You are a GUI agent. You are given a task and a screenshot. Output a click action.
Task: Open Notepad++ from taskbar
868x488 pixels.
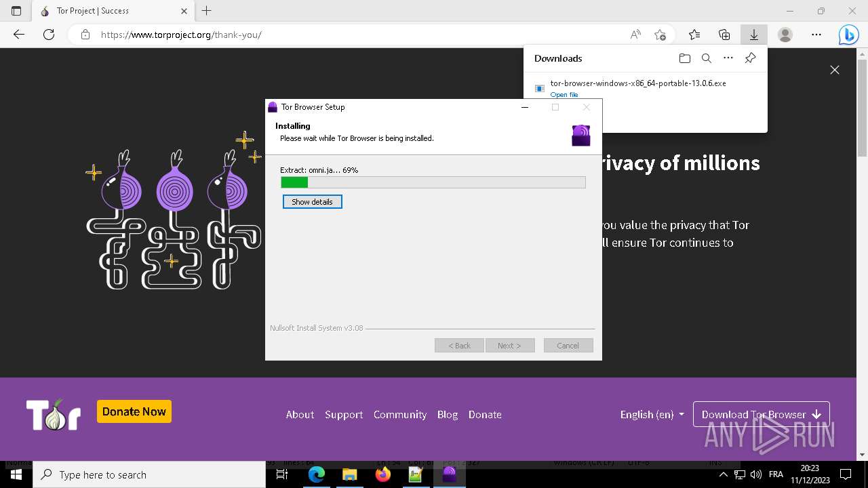[416, 474]
